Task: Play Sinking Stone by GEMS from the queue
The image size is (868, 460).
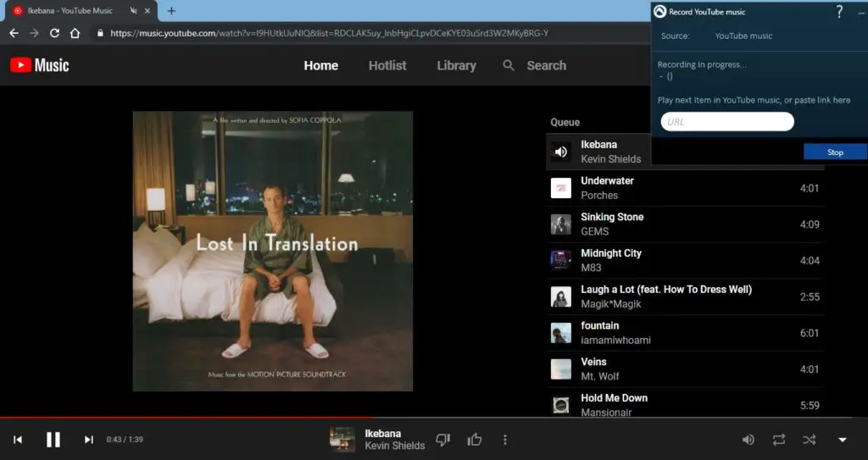Action: tap(685, 224)
